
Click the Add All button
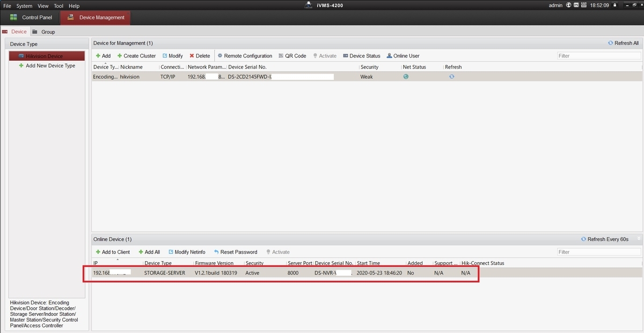149,252
